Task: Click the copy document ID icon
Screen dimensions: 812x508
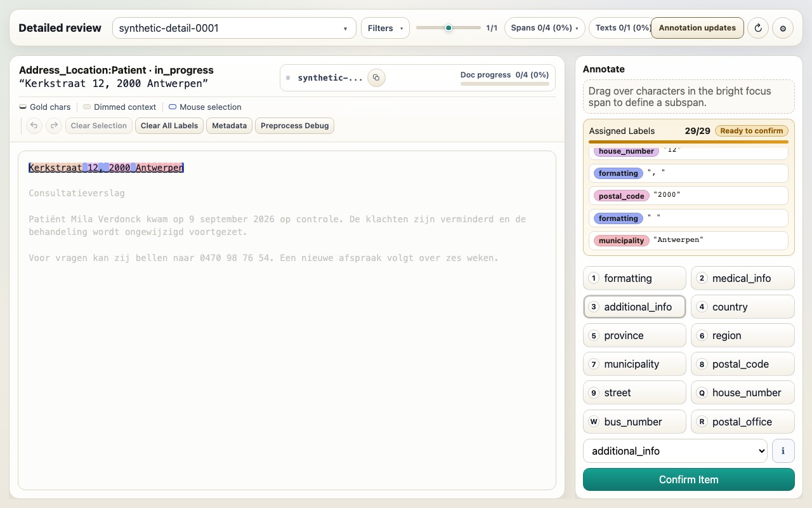Action: [x=376, y=77]
